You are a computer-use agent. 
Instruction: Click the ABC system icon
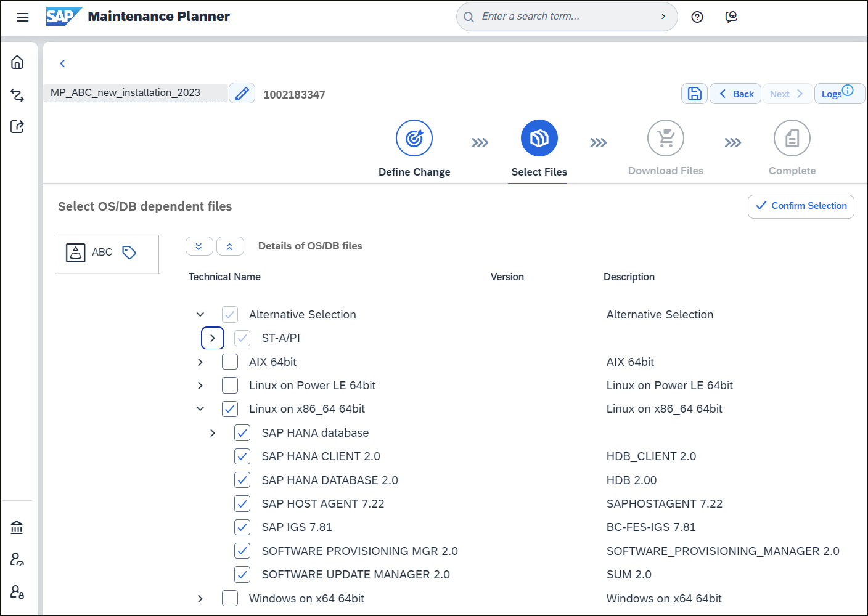(76, 253)
